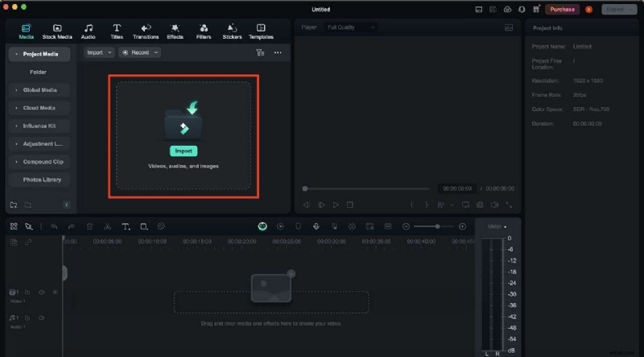The width and height of the screenshot is (644, 357).
Task: Click the voiceover microphone icon above timeline
Action: coord(316,226)
